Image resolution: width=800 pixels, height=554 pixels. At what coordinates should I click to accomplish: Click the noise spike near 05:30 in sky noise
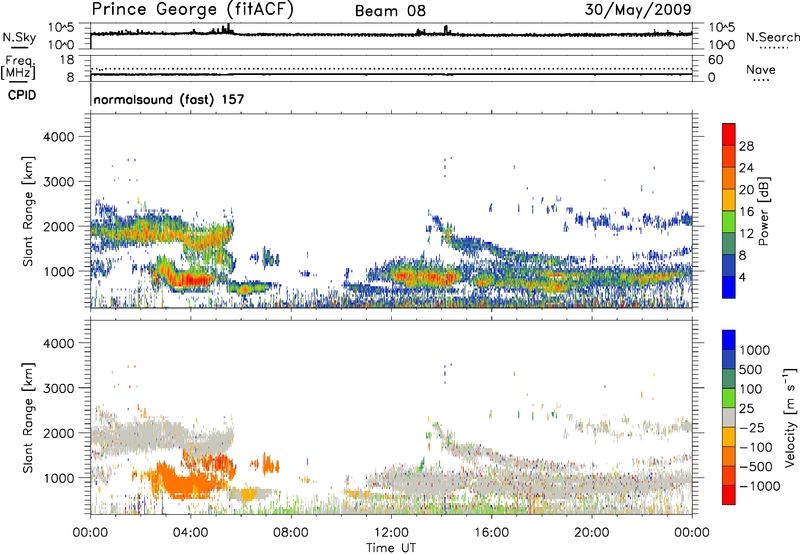(228, 28)
